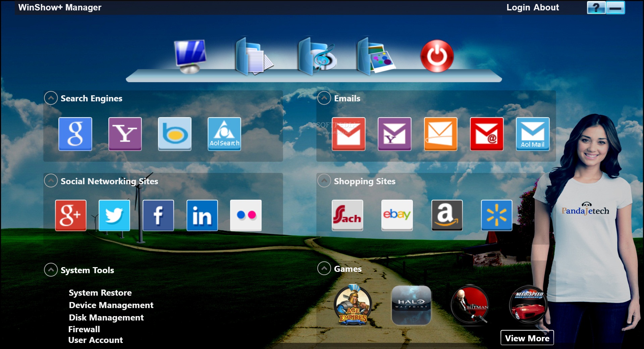Open Facebook social tile

(x=158, y=215)
